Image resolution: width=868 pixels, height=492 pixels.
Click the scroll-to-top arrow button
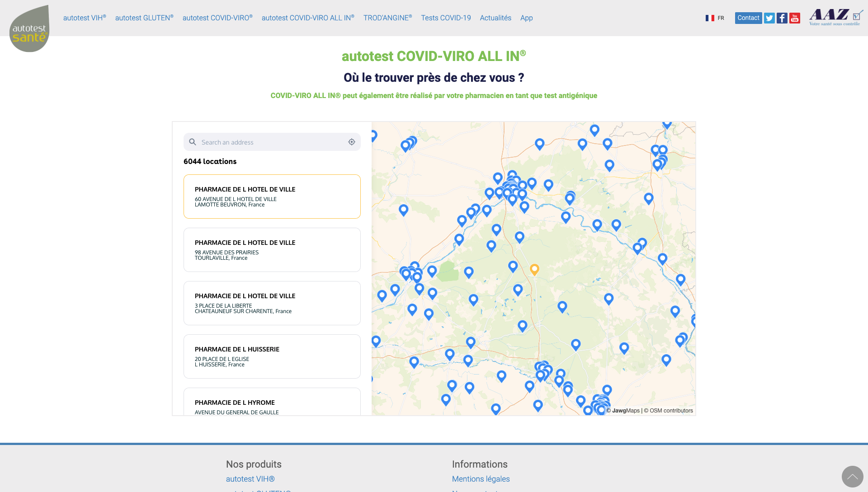[852, 477]
